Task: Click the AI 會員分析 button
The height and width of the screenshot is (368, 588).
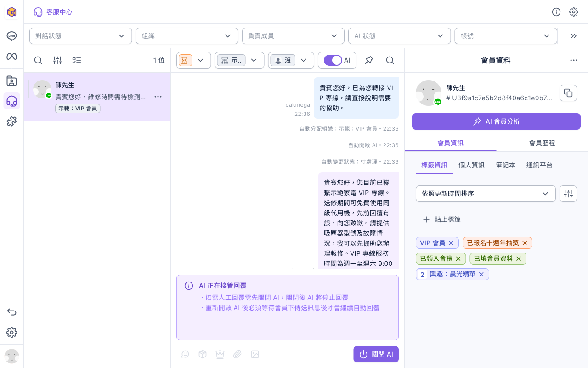Action: pyautogui.click(x=496, y=121)
